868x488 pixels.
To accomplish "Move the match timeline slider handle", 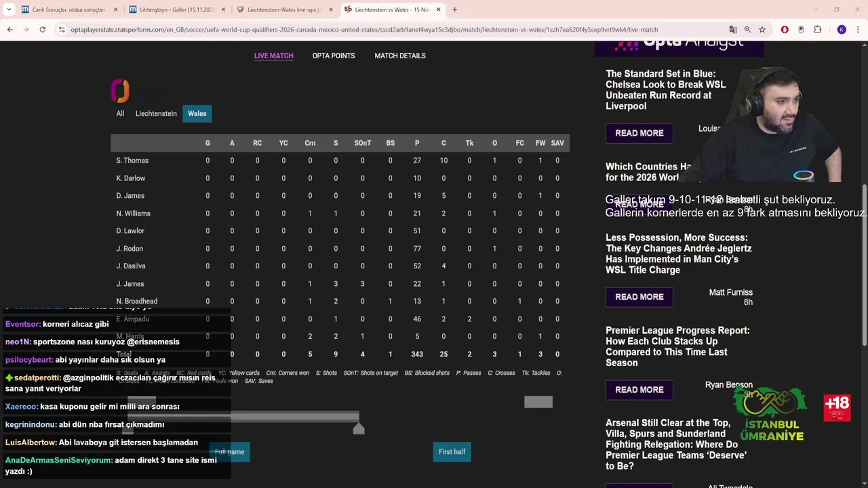I will click(x=359, y=428).
